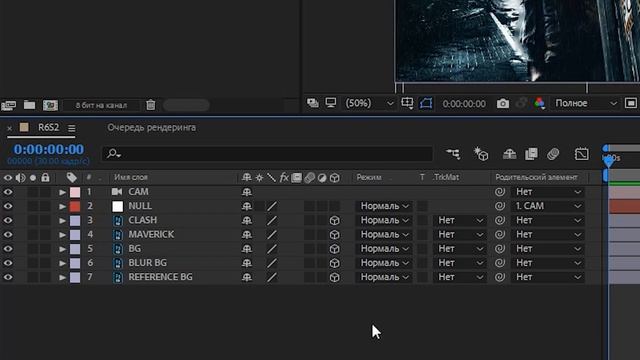The width and height of the screenshot is (640, 360).
Task: Enable motion blur for all layers
Action: [x=553, y=154]
